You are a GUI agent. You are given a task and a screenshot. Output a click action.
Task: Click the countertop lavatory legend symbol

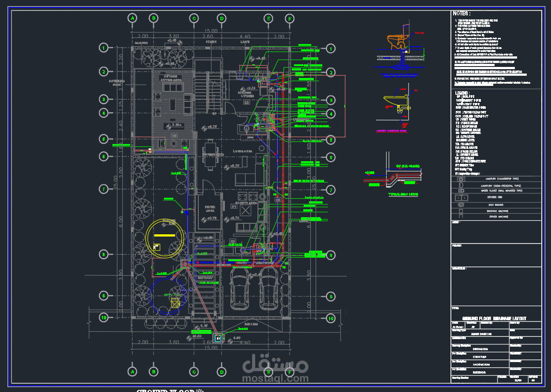tap(462, 179)
